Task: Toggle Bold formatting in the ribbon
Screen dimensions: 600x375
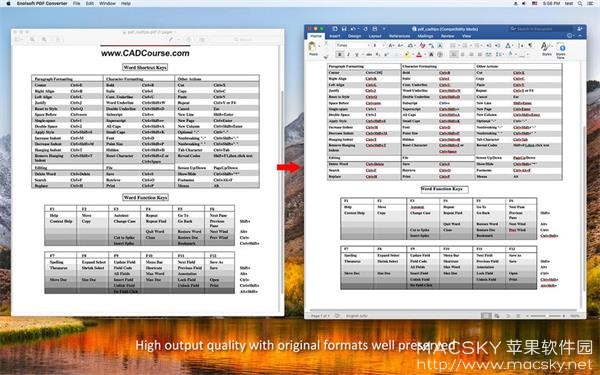Action: [339, 54]
